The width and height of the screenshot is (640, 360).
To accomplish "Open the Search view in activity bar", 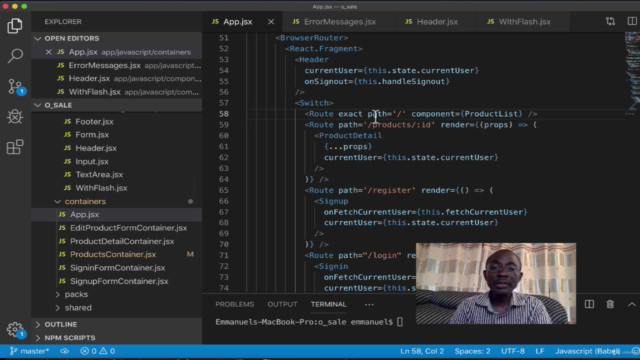I will point(15,56).
